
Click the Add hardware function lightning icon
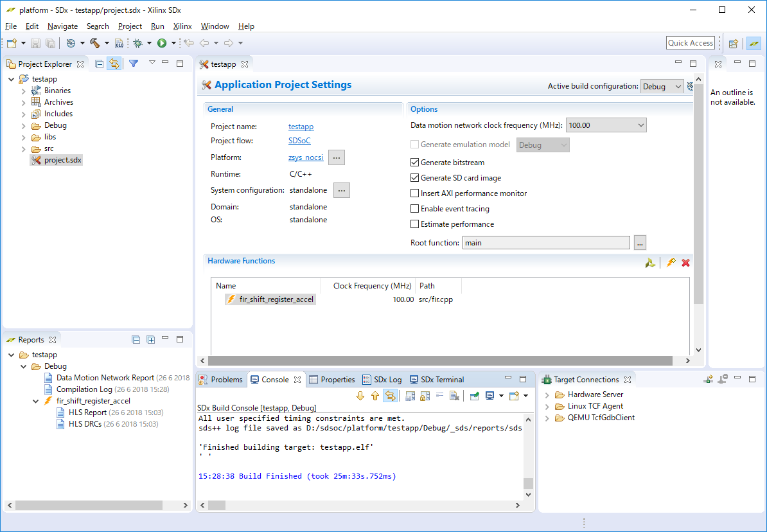pyautogui.click(x=671, y=263)
